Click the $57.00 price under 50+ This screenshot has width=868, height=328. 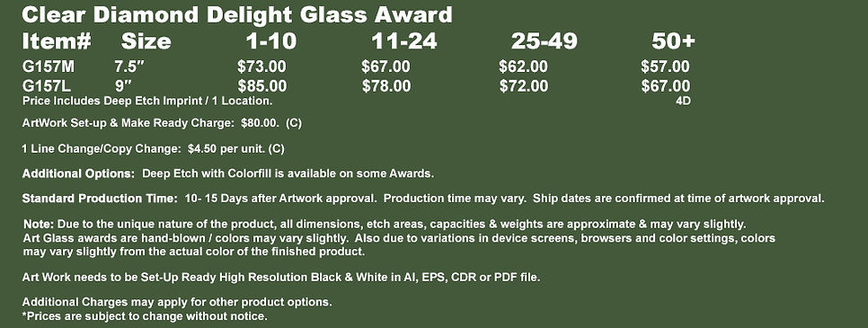[666, 67]
